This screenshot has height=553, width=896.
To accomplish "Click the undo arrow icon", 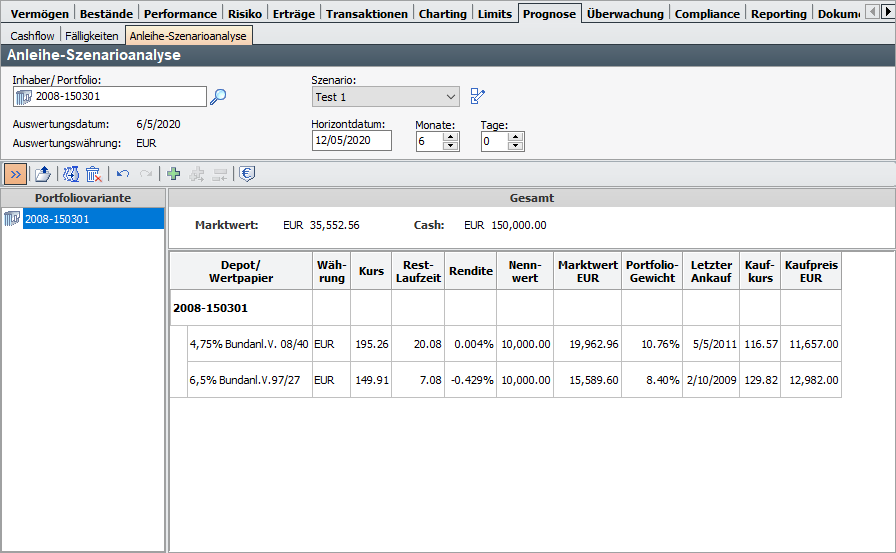I will click(123, 174).
